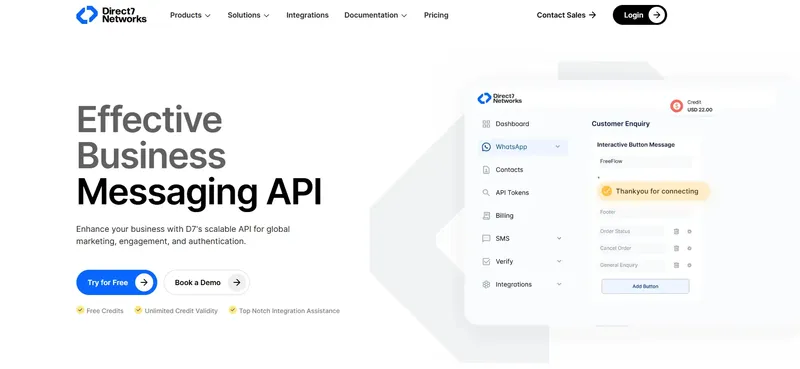
Task: Open the Documentation dropdown menu
Action: (x=376, y=15)
